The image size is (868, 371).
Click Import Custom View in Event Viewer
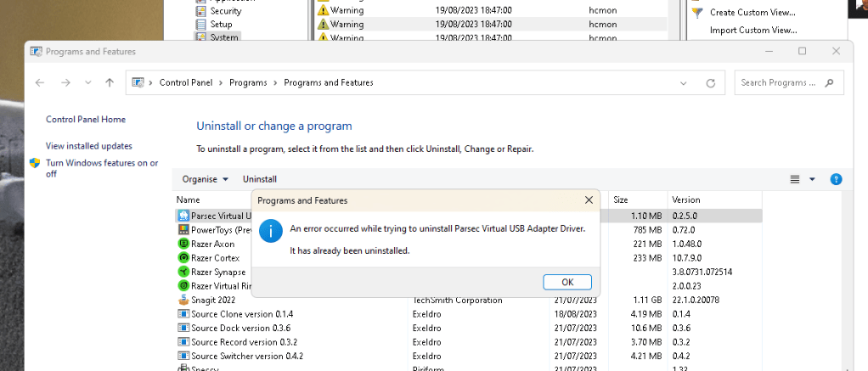753,30
